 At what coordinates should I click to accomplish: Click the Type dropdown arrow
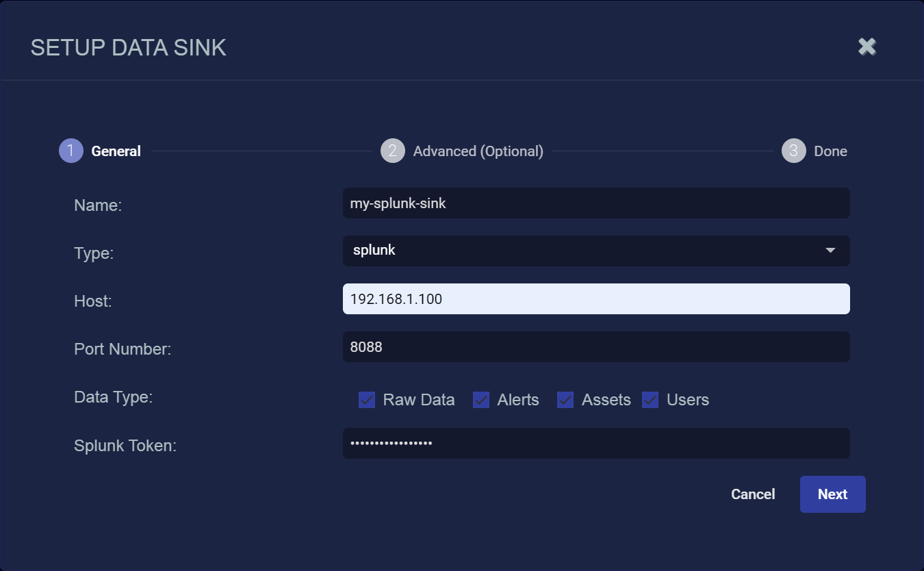tap(830, 251)
